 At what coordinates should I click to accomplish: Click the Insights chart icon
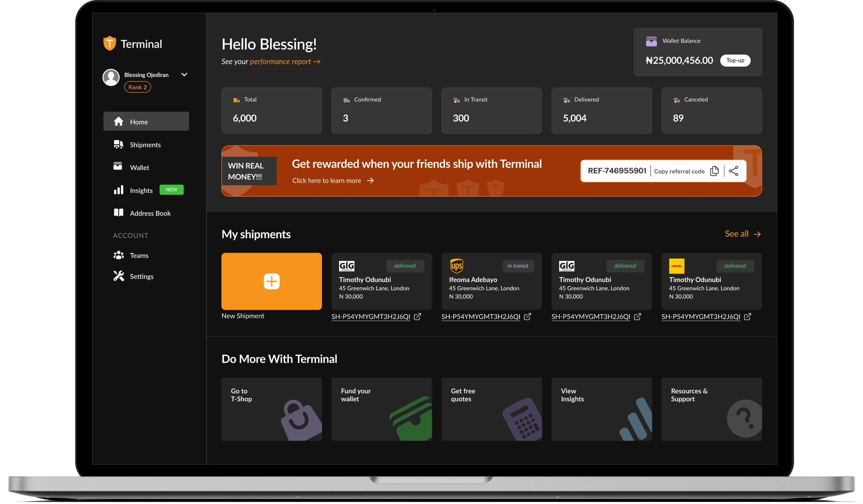pyautogui.click(x=118, y=190)
